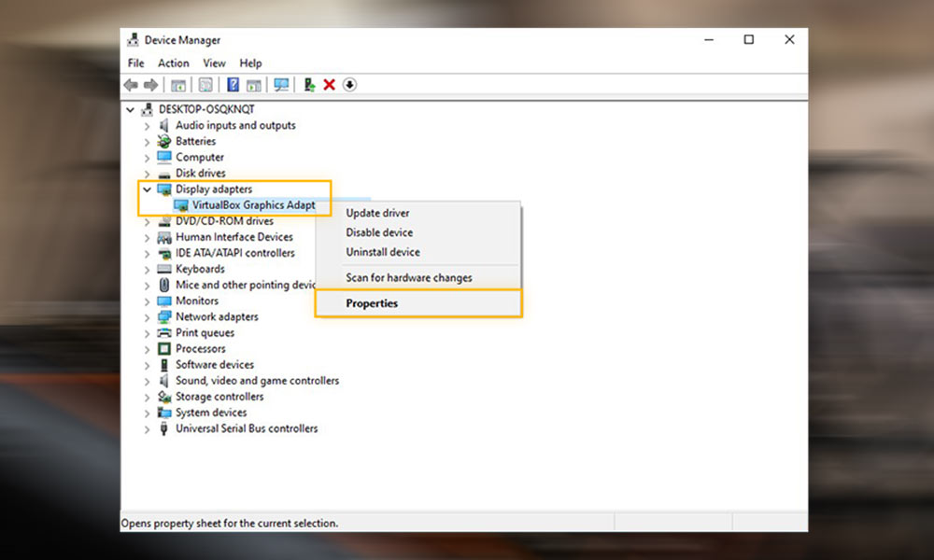Open the File menu
Viewport: 934px width, 560px height.
point(135,63)
